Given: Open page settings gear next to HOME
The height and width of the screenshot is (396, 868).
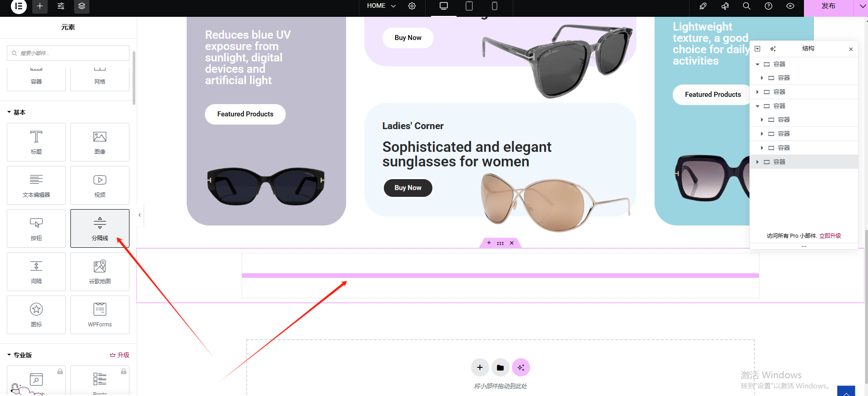Looking at the screenshot, I should pos(412,6).
